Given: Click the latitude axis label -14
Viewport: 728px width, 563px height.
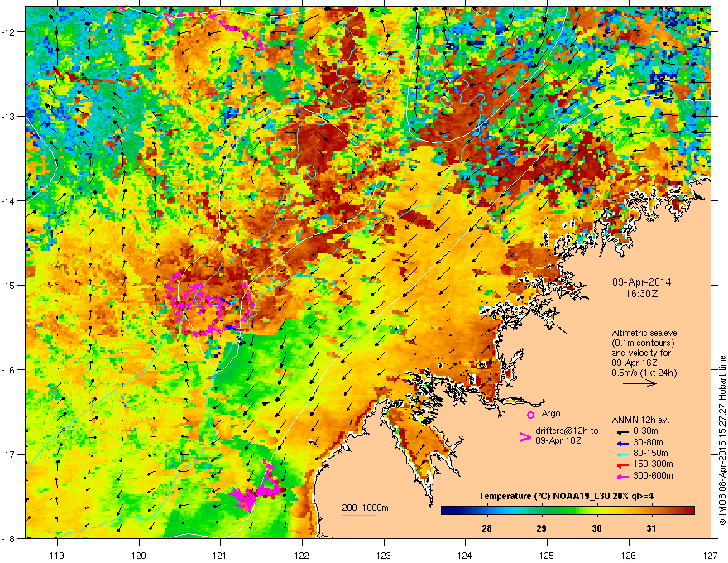Looking at the screenshot, I should click(8, 200).
